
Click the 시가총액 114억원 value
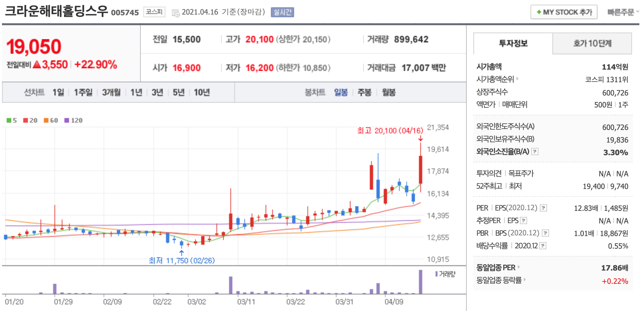click(615, 67)
